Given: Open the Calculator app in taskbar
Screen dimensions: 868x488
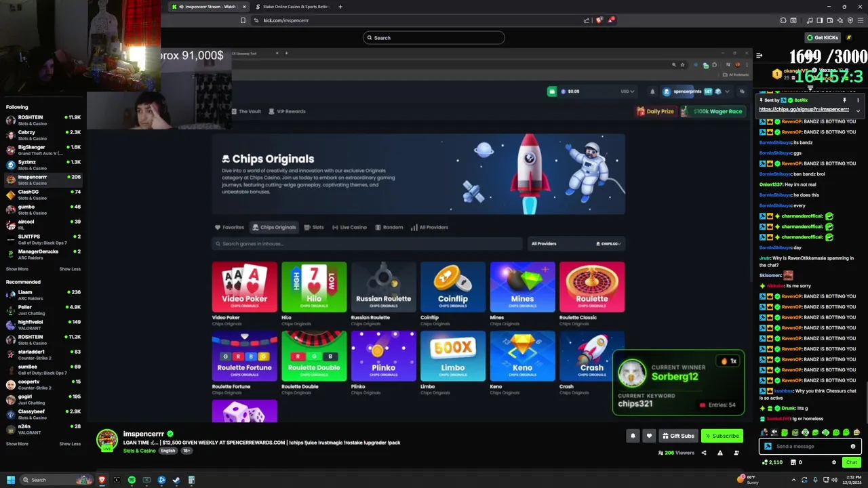Looking at the screenshot, I should [191, 480].
